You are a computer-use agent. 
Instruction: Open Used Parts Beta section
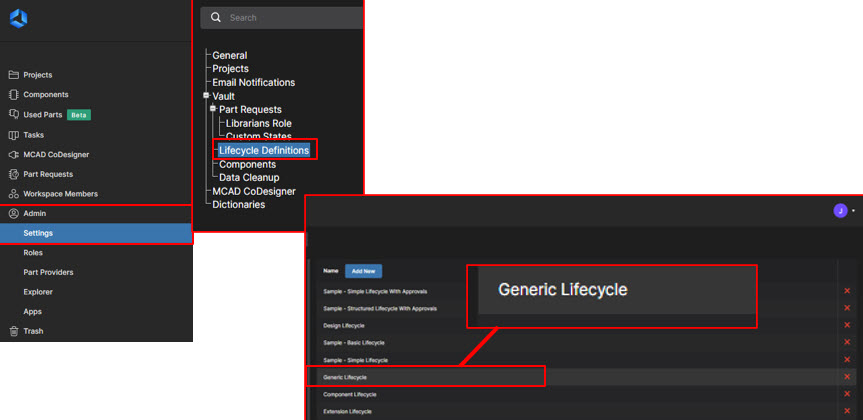[x=43, y=115]
